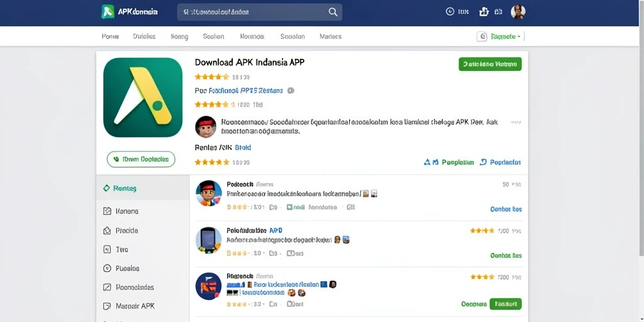Click the sidebar icon beside Manair APK

tap(107, 306)
